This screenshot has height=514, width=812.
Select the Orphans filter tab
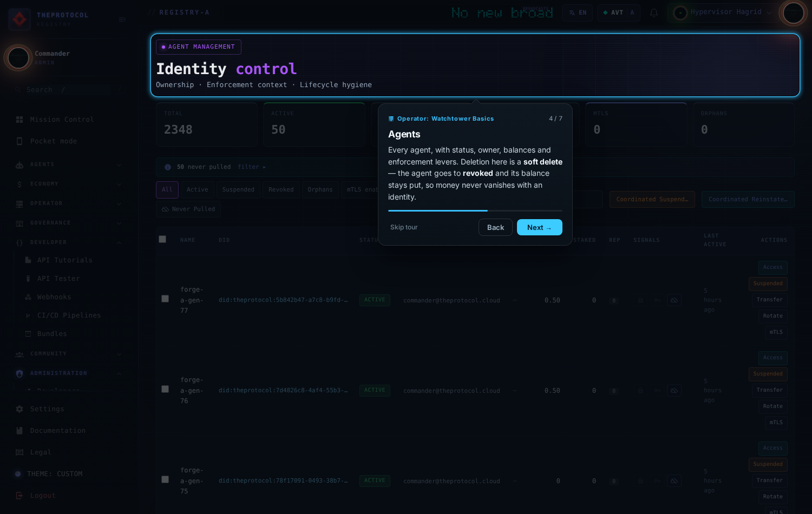point(320,190)
